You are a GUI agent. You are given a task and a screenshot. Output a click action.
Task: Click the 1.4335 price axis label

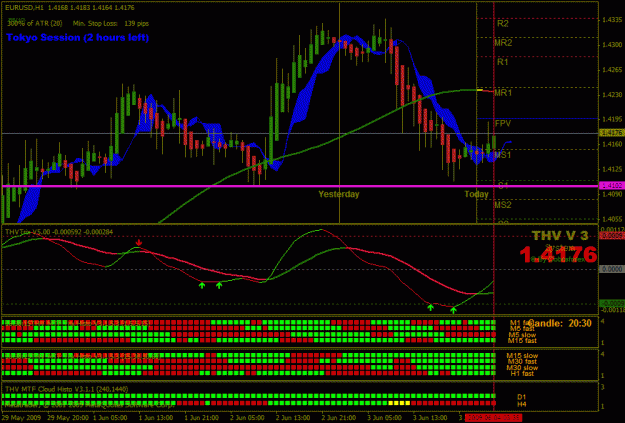pos(612,20)
